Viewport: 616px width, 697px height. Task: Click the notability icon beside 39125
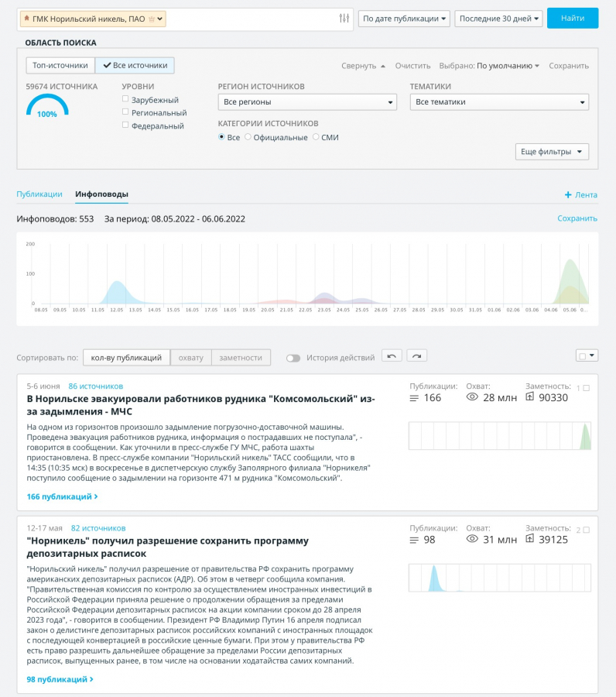click(529, 538)
